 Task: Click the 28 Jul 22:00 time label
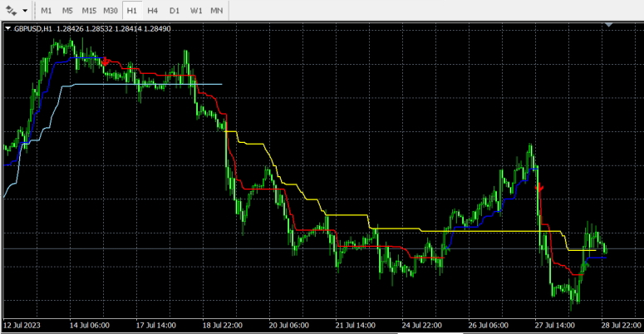[621, 325]
